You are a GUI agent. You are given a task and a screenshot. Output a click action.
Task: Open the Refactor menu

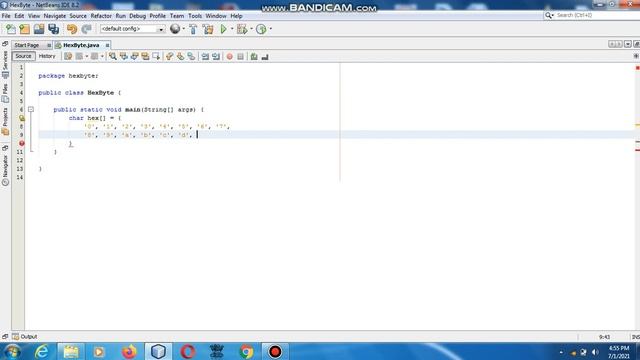coord(101,16)
